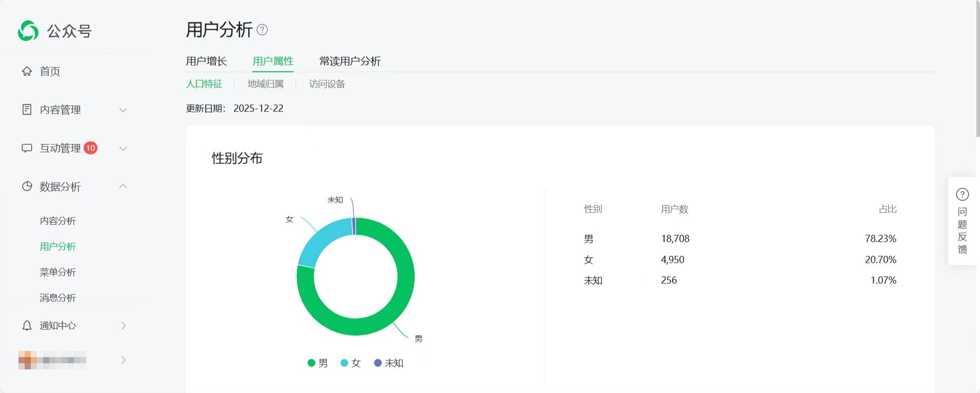Click the home icon beside 首页
The image size is (980, 393).
pos(27,71)
